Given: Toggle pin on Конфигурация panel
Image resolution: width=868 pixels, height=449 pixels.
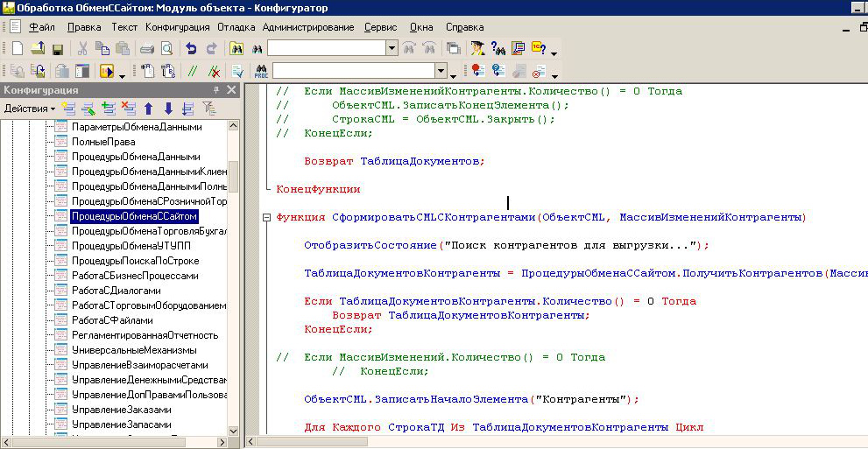Looking at the screenshot, I should [216, 90].
